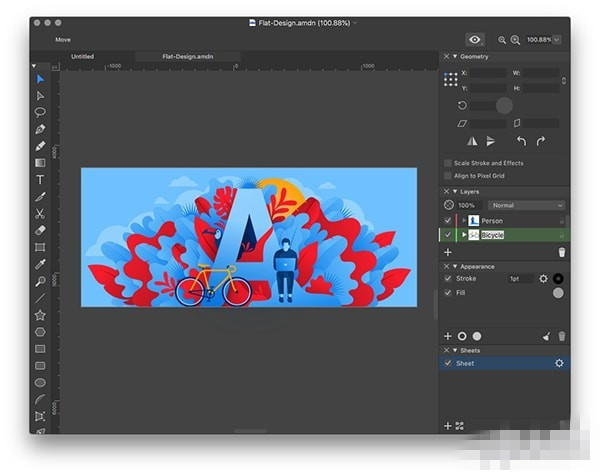The image size is (600, 476).
Task: Toggle visibility checkbox of the Person layer
Action: click(447, 220)
